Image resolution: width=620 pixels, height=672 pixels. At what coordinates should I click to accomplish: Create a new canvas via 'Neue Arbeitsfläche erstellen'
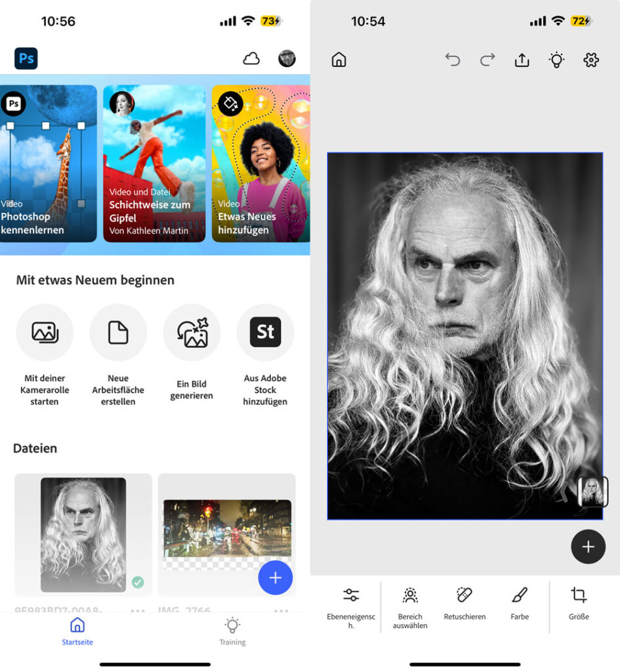click(x=118, y=332)
